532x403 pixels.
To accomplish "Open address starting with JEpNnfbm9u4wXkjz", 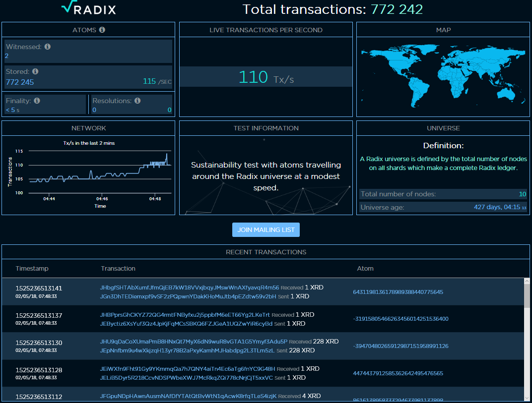I will [187, 350].
